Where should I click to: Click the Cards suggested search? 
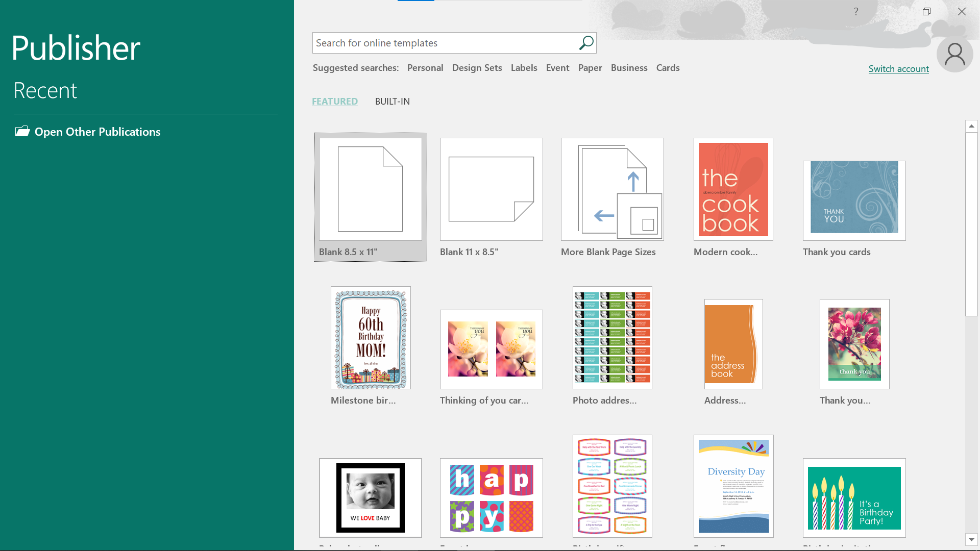(668, 68)
